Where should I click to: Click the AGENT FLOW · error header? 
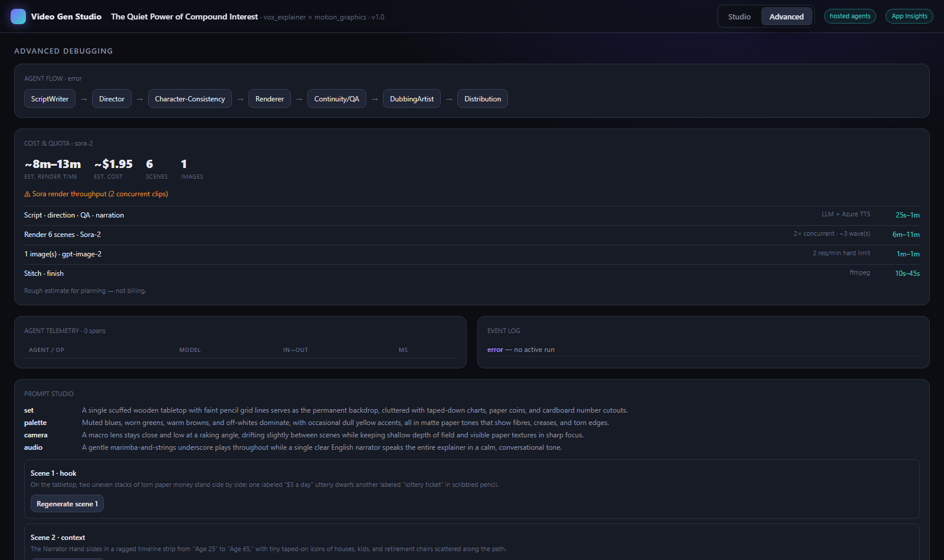point(53,78)
